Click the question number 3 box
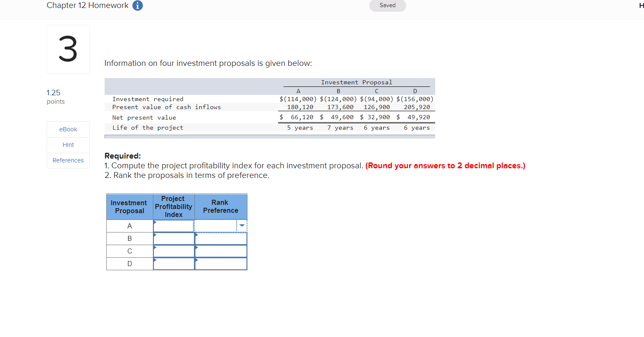This screenshot has height=337, width=644. 68,49
